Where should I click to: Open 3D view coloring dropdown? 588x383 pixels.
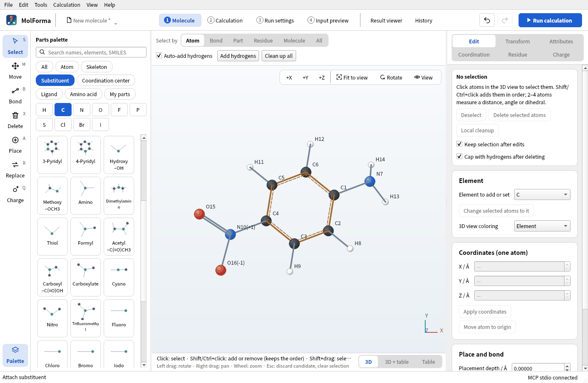(542, 226)
